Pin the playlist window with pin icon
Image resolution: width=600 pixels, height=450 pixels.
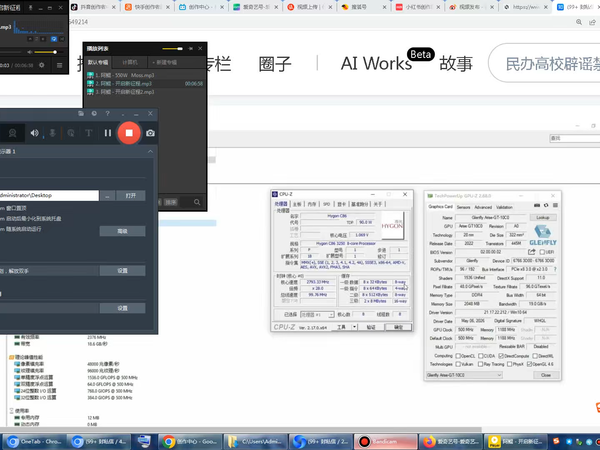tap(190, 49)
